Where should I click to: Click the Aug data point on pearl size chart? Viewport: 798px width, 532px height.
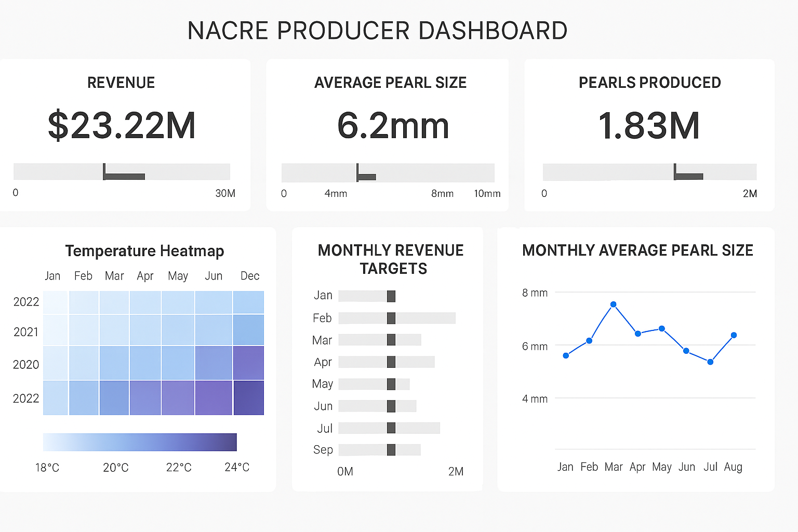click(x=734, y=335)
